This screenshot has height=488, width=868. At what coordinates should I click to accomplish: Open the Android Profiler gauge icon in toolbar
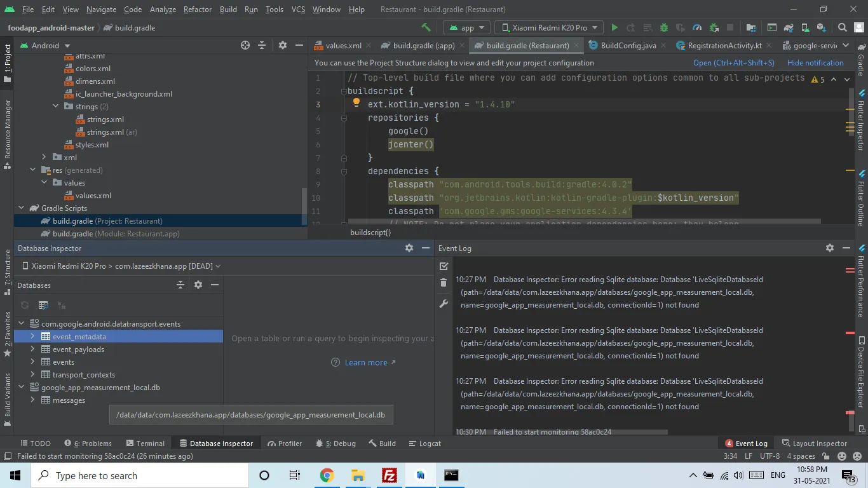coord(697,27)
